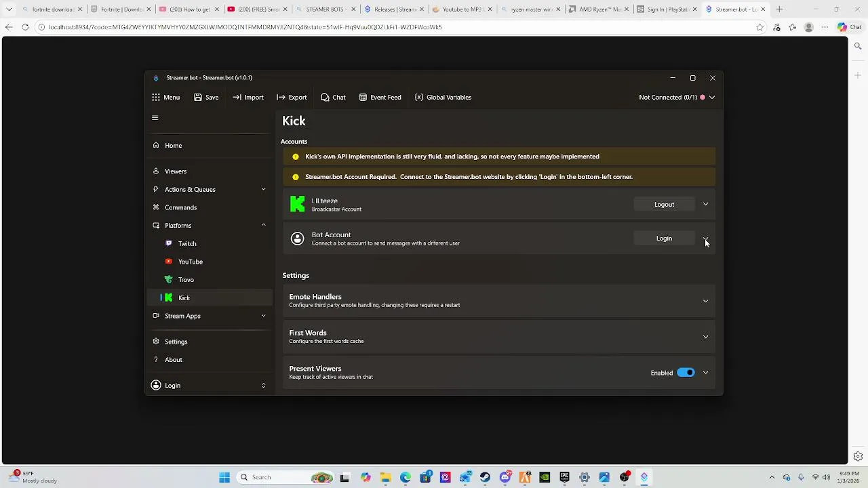Click the Import toolbar button
This screenshot has height=488, width=868.
pos(248,98)
